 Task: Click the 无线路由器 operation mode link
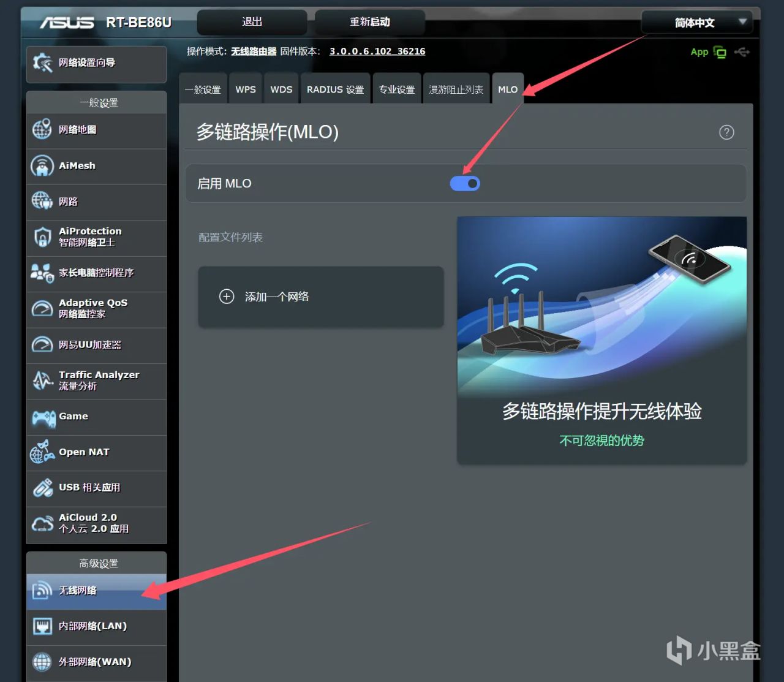pyautogui.click(x=254, y=51)
